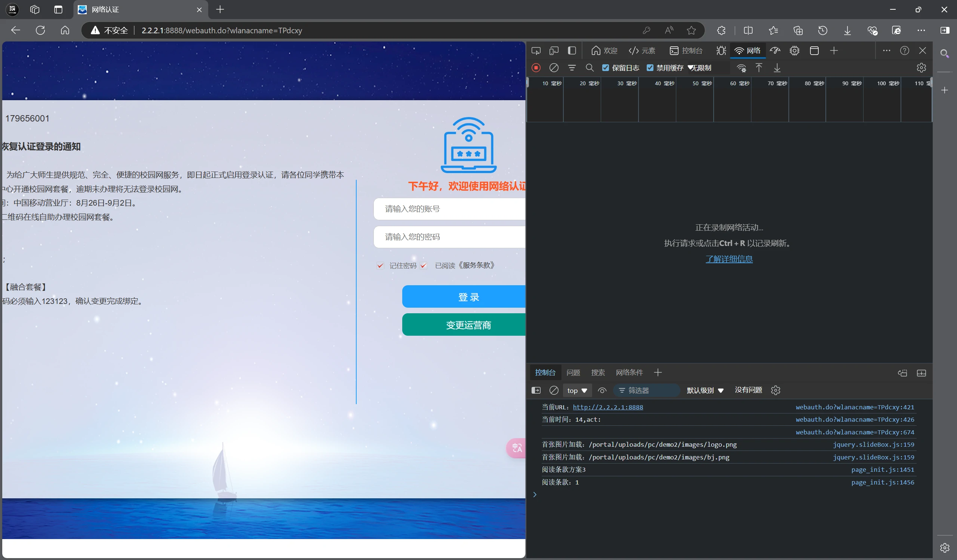Open the inspect element picker tool
The image size is (957, 560).
[x=536, y=50]
